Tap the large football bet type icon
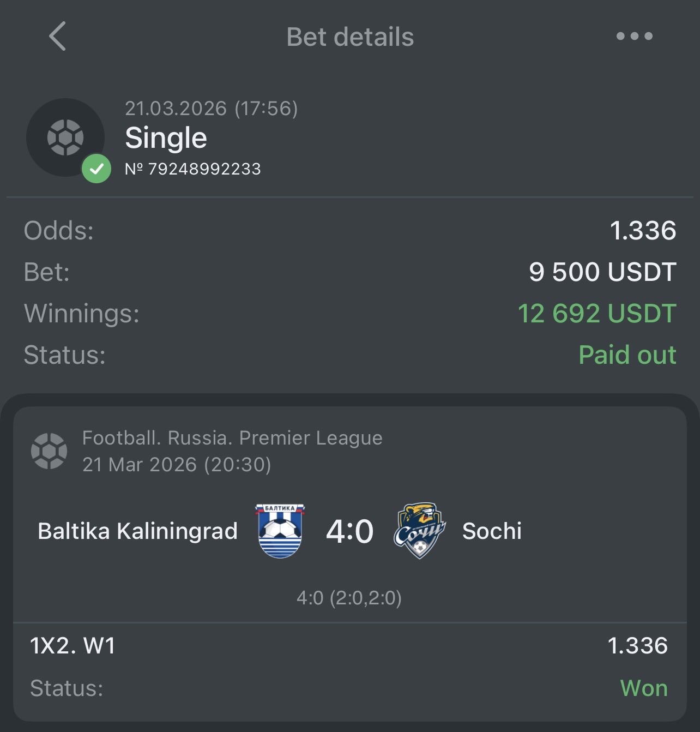The image size is (700, 732). click(65, 137)
